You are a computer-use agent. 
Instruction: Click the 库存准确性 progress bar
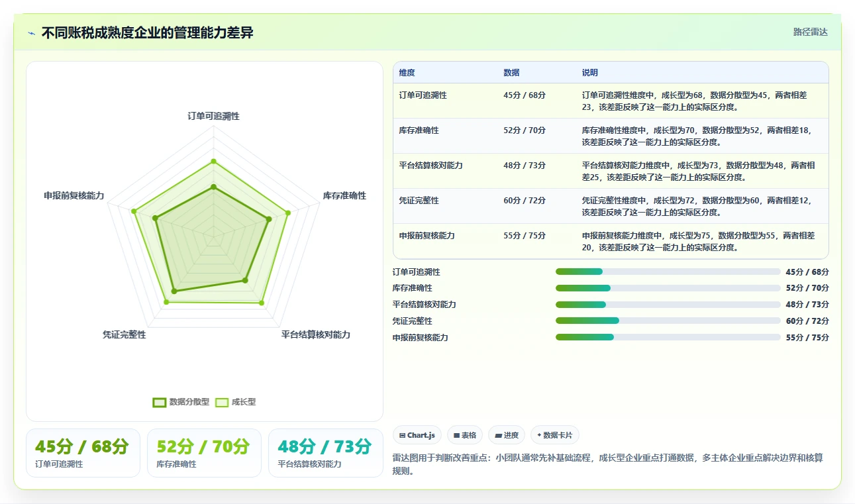pyautogui.click(x=668, y=288)
